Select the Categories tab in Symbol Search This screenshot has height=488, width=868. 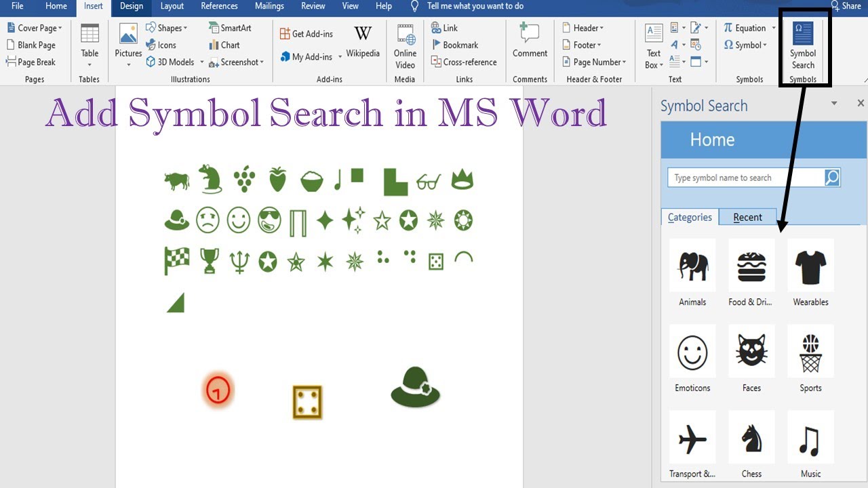pos(690,217)
